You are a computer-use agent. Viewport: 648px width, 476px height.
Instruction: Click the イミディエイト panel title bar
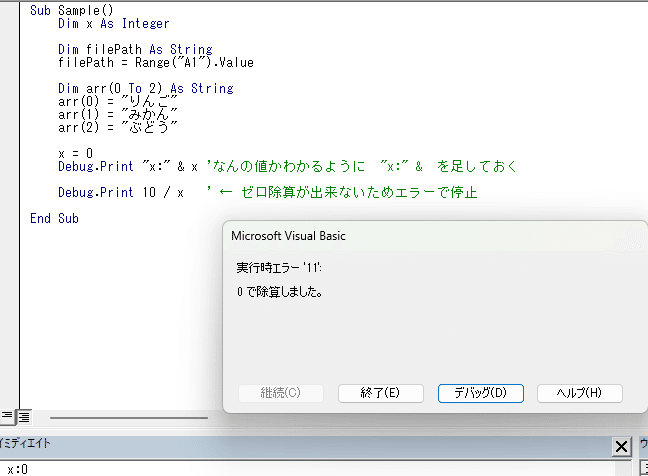[306, 446]
